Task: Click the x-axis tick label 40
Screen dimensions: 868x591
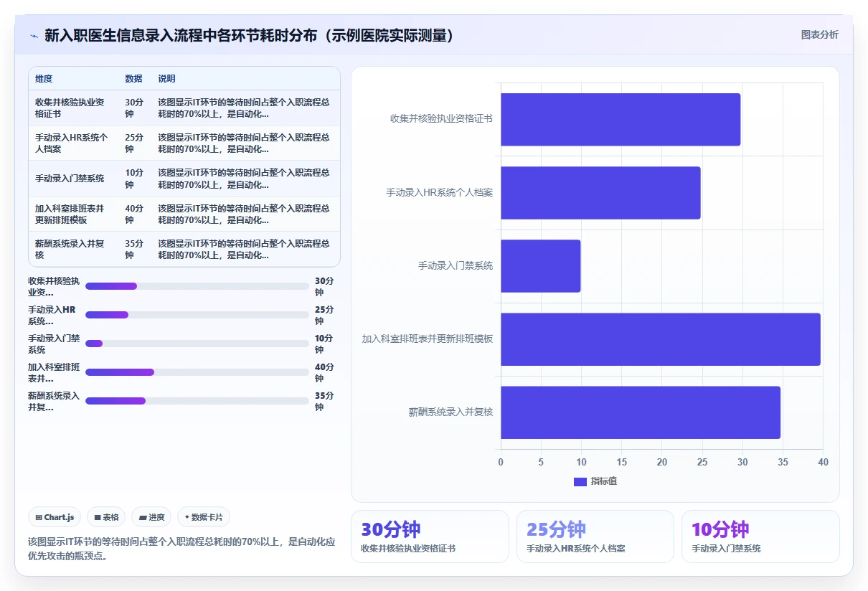Action: tap(823, 462)
